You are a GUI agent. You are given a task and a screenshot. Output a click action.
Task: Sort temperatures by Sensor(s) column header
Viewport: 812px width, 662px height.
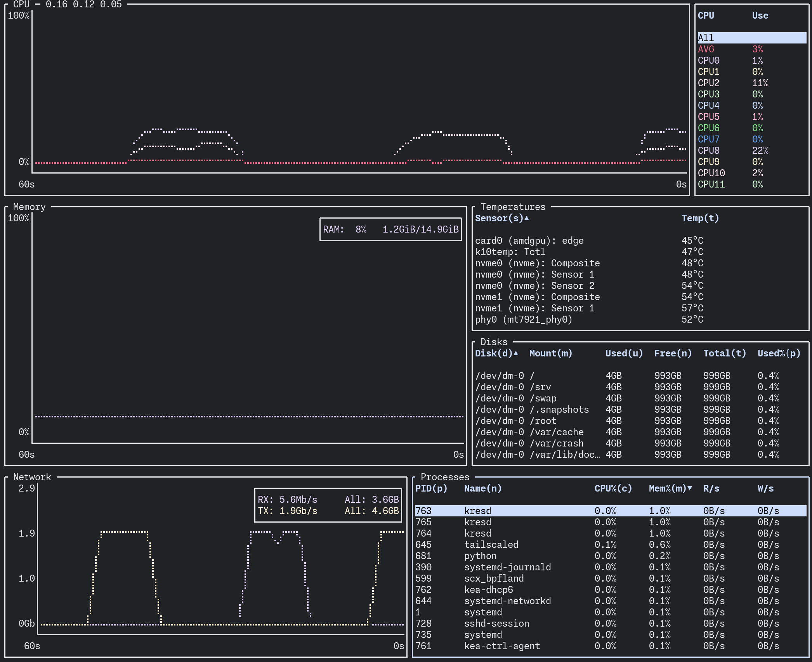coord(499,218)
